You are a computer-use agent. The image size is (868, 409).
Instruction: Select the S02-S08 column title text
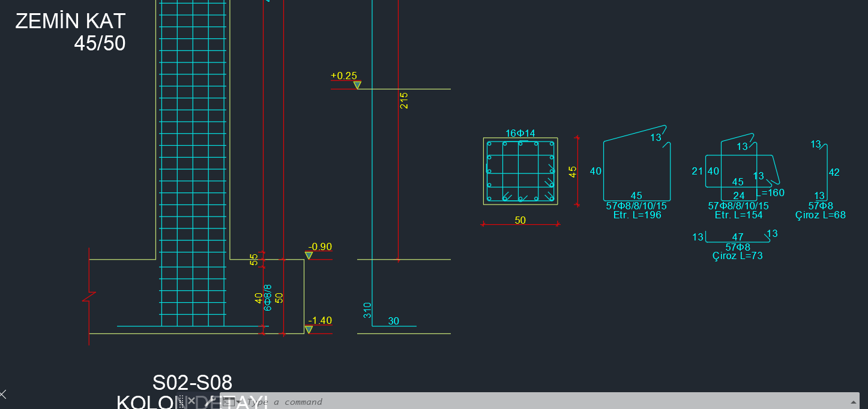192,383
